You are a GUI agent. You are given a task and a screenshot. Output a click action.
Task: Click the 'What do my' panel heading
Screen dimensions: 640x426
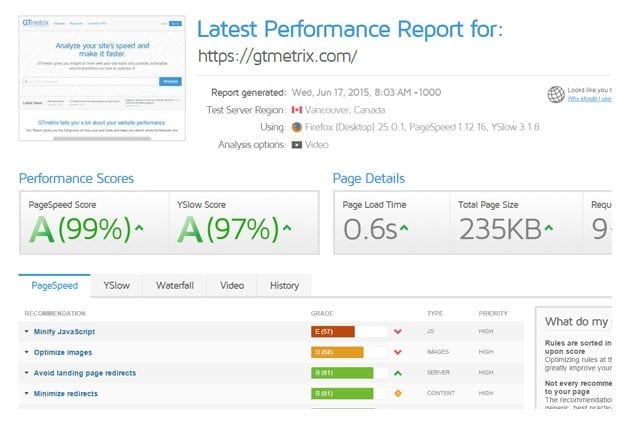(578, 322)
